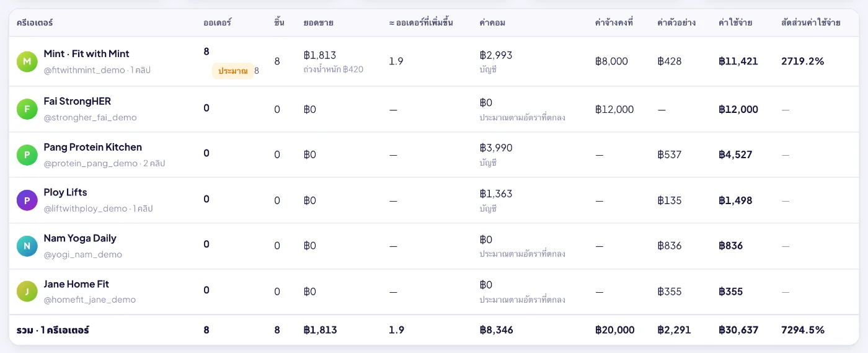Click the Jane Home Fit avatar with letter J
The height and width of the screenshot is (353, 868).
(27, 292)
